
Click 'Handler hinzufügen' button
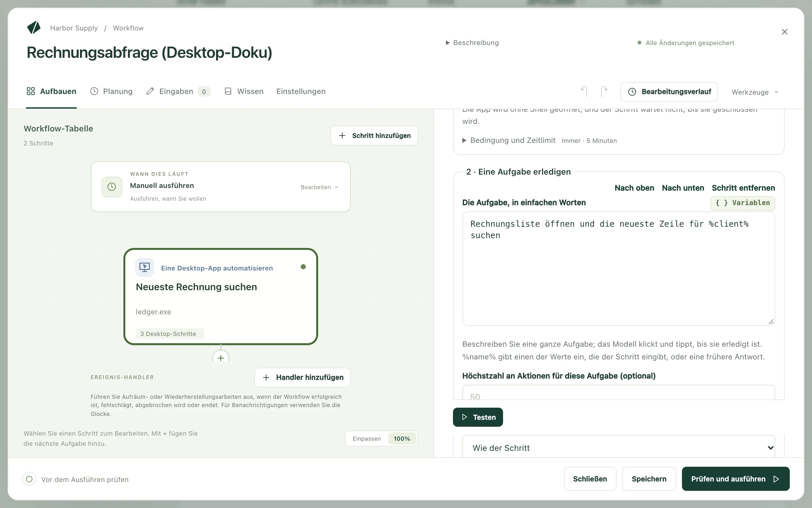pyautogui.click(x=303, y=377)
